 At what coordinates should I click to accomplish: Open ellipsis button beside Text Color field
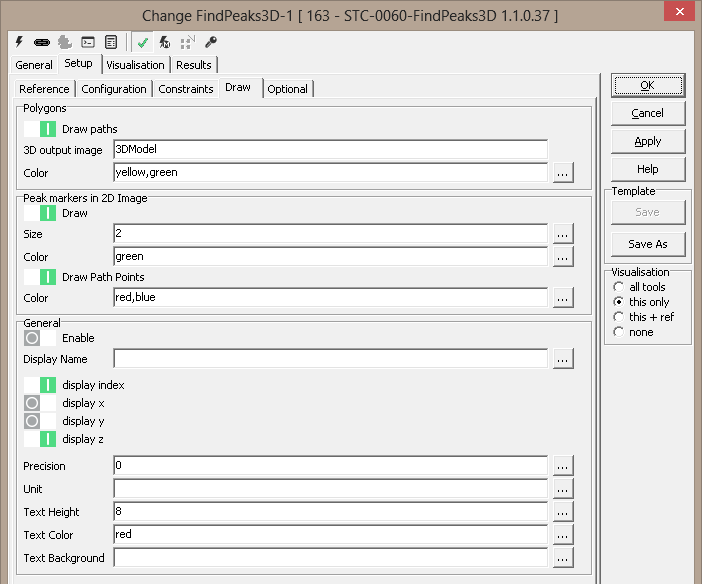pyautogui.click(x=563, y=535)
